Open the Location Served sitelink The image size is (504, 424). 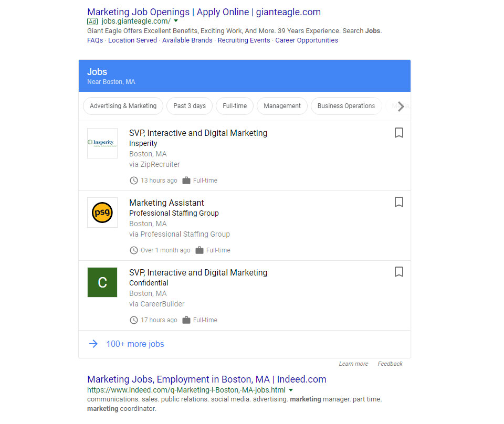(x=132, y=40)
